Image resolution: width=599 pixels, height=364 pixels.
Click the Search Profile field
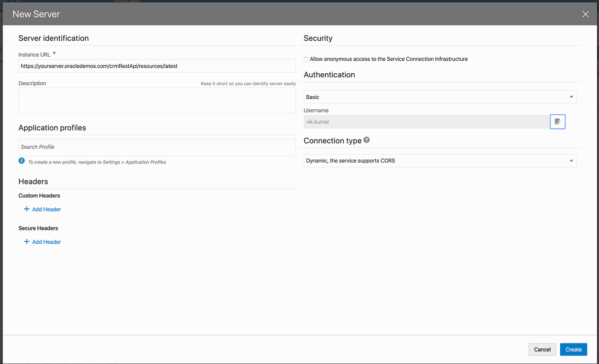pyautogui.click(x=157, y=147)
